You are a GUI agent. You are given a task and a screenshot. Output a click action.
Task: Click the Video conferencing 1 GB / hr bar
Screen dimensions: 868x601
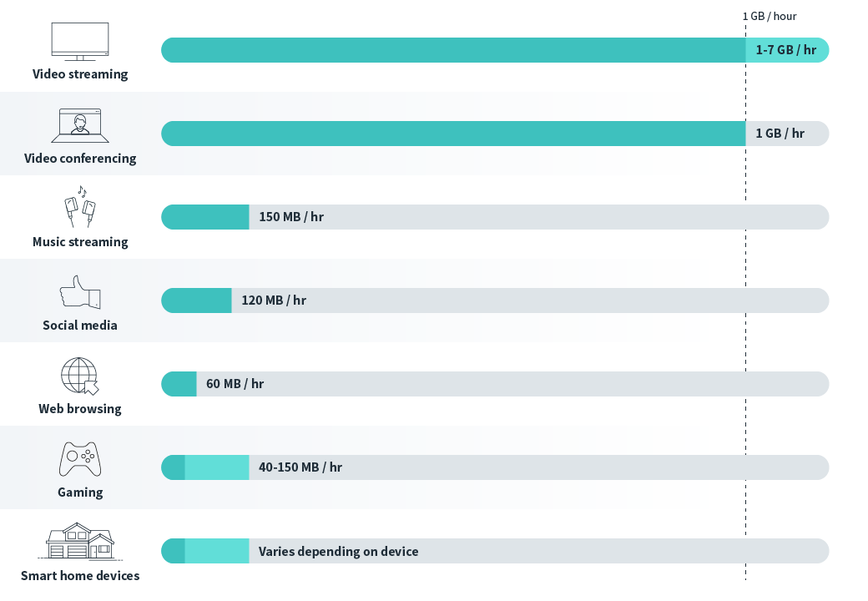pyautogui.click(x=495, y=134)
